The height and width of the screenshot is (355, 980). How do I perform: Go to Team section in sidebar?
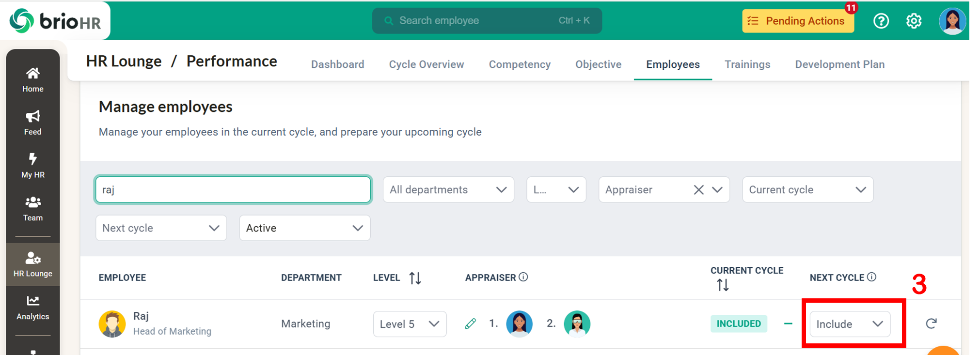coord(32,208)
